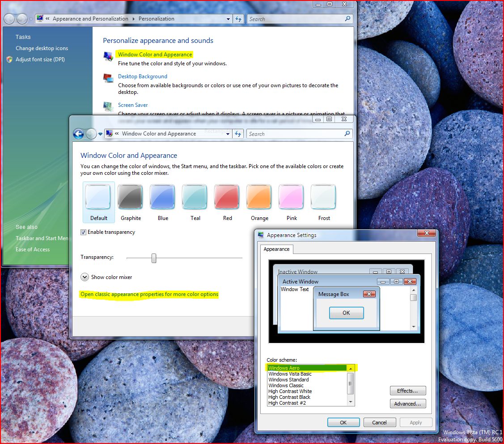Click search magnifier in Window Color window

coord(347,133)
